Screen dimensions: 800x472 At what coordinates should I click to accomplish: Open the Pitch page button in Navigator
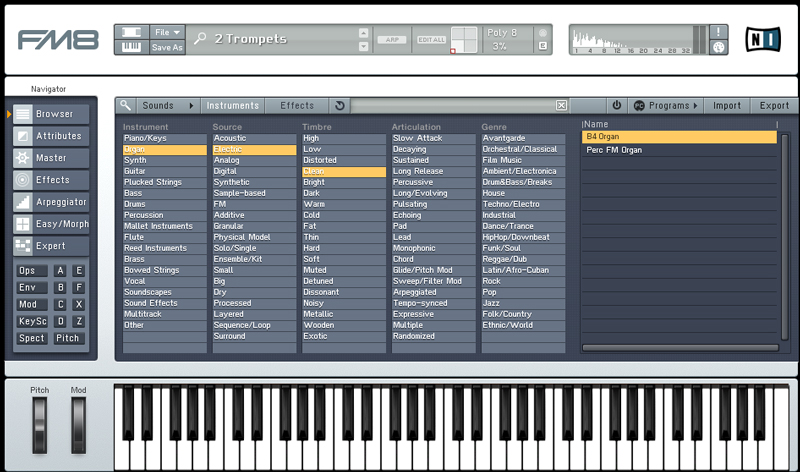68,338
